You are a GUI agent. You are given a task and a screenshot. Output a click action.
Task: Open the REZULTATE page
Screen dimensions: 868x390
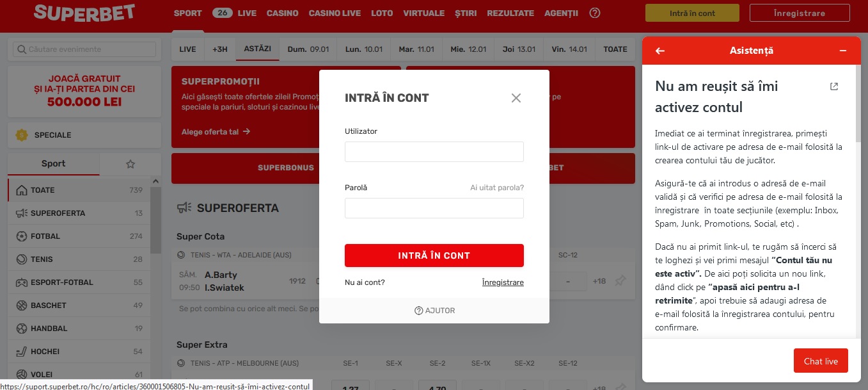(510, 13)
